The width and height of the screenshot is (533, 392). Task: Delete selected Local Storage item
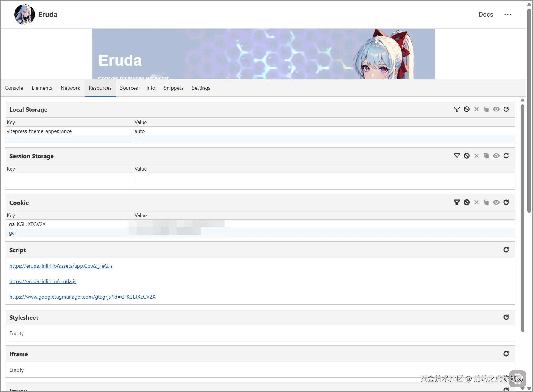[x=476, y=109]
